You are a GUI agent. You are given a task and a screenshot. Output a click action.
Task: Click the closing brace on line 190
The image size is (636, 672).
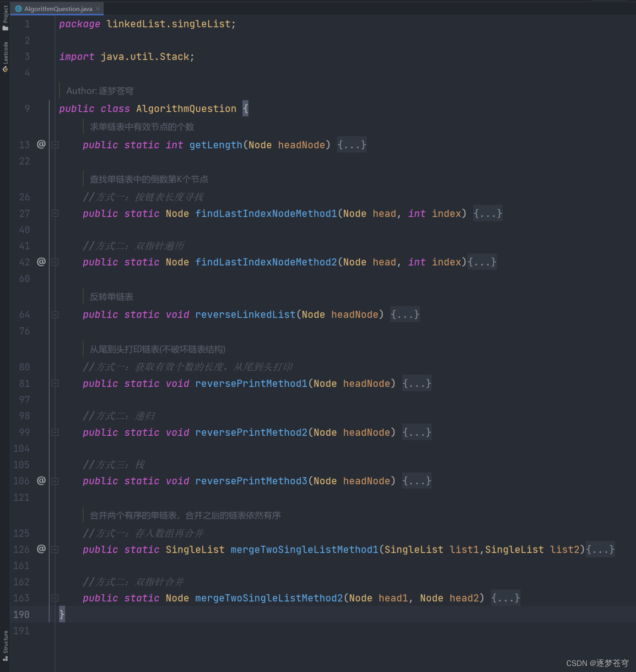62,614
